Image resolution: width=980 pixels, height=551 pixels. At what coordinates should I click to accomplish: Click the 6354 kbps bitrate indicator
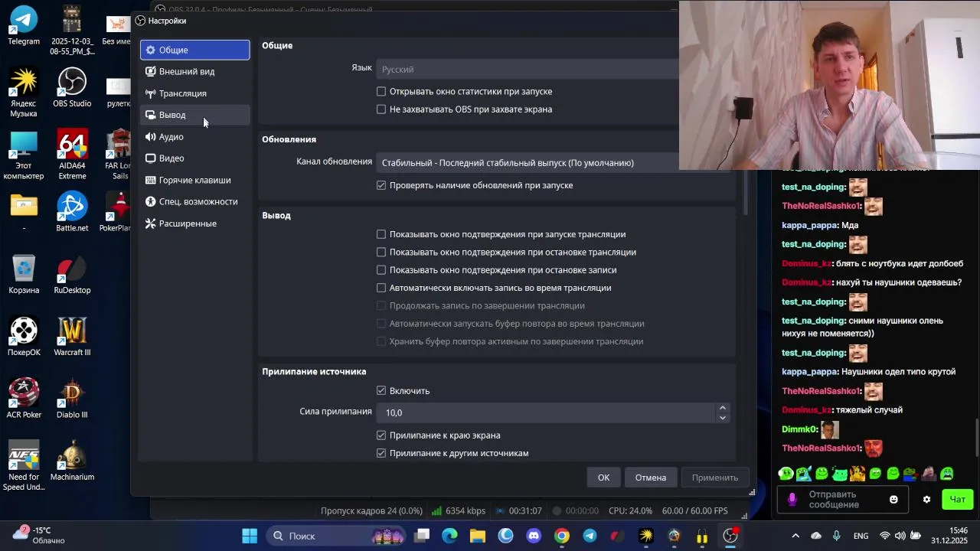click(x=458, y=510)
